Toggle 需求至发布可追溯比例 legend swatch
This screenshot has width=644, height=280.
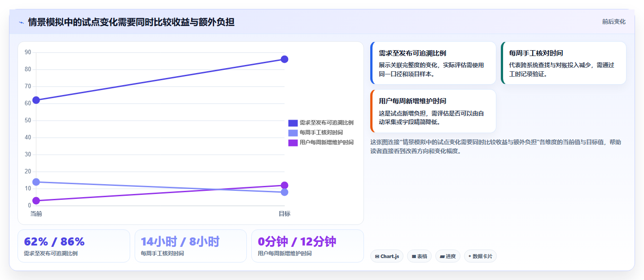click(293, 123)
